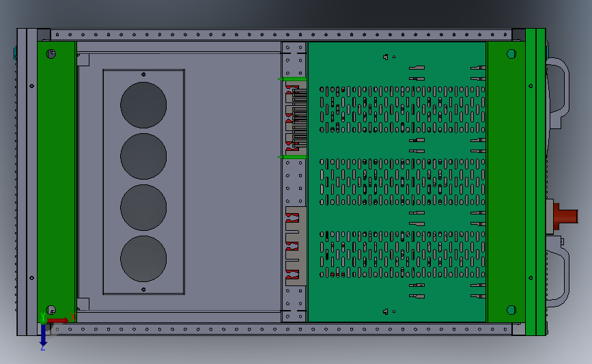Image resolution: width=592 pixels, height=364 pixels.
Task: Click the blue Z axis arrow of triad
Action: pos(44,335)
